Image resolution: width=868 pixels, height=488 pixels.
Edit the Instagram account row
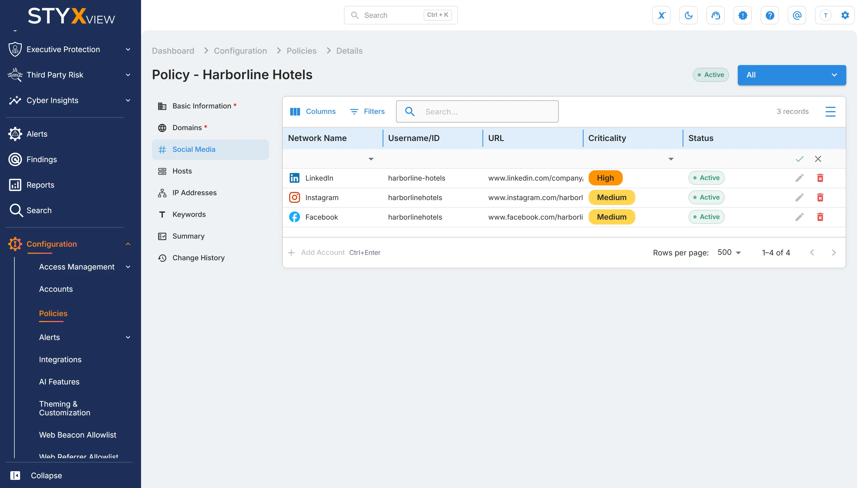click(x=800, y=197)
